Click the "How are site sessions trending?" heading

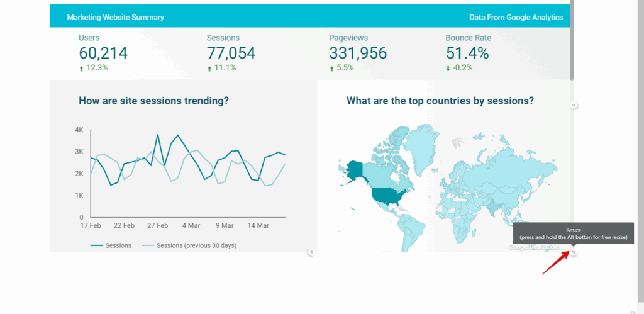(x=153, y=100)
